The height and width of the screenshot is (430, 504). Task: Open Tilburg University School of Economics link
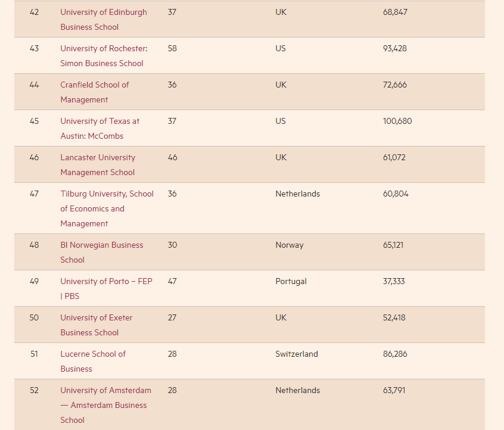(107, 208)
